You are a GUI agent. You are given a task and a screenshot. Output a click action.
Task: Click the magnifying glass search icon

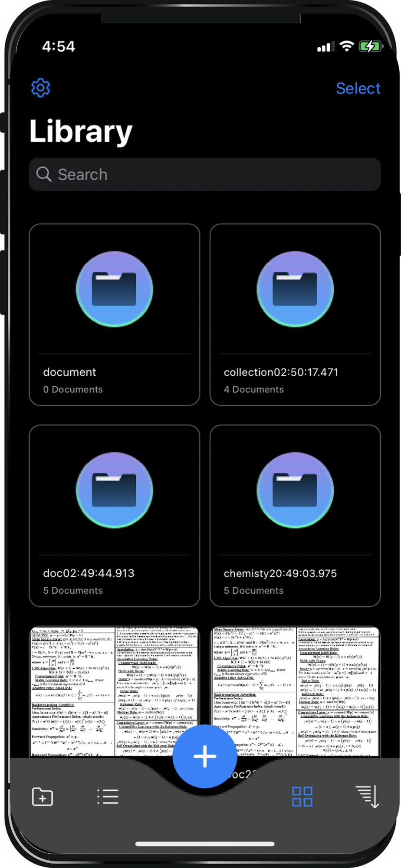pos(44,174)
